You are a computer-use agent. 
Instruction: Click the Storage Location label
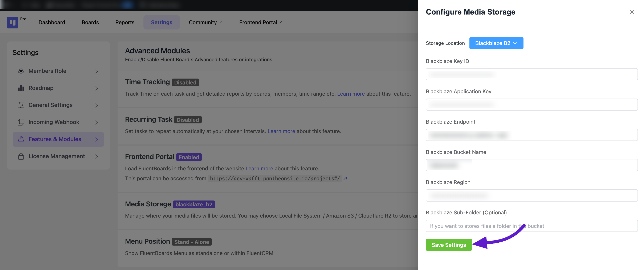point(445,43)
